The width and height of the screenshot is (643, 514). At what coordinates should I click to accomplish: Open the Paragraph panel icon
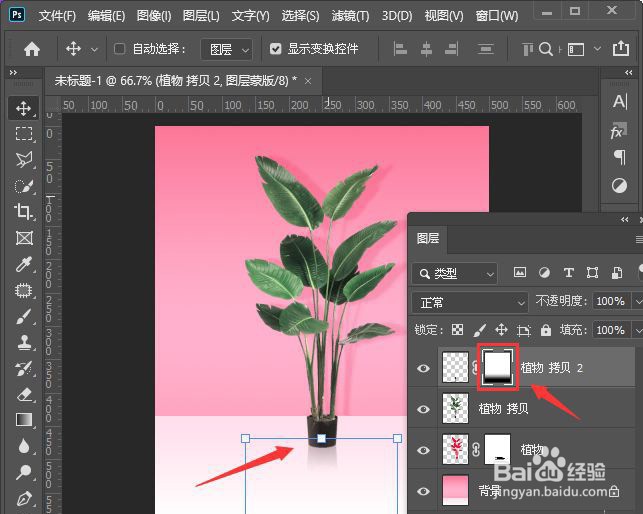(x=620, y=157)
